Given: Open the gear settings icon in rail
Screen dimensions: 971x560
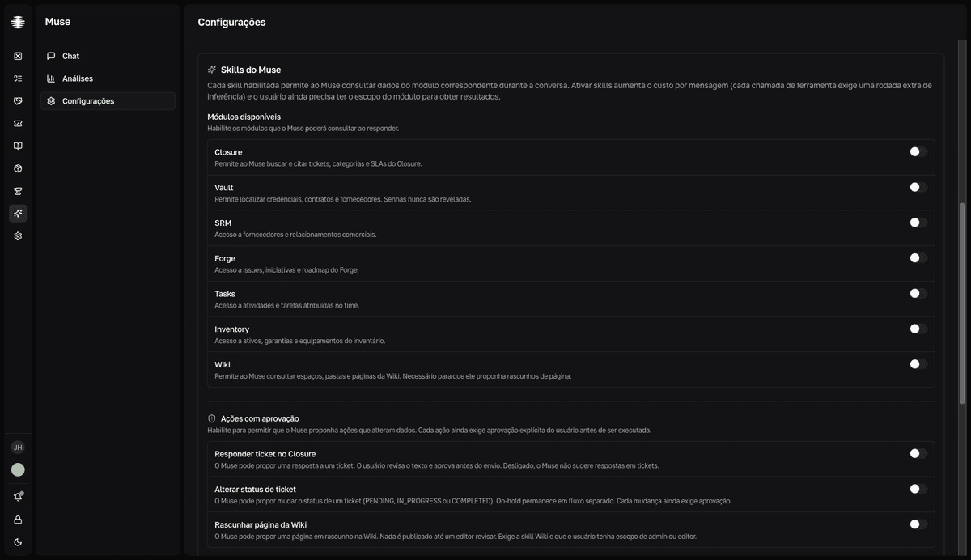Looking at the screenshot, I should coord(18,236).
